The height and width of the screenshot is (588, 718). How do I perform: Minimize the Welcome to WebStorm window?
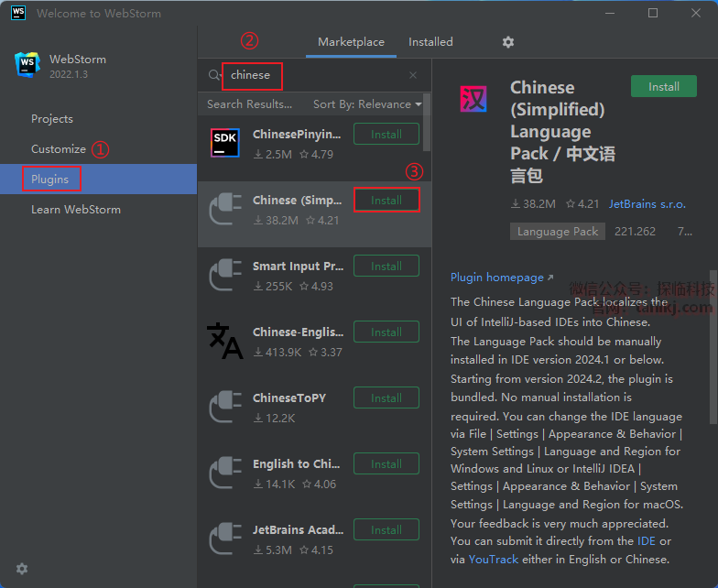(610, 13)
